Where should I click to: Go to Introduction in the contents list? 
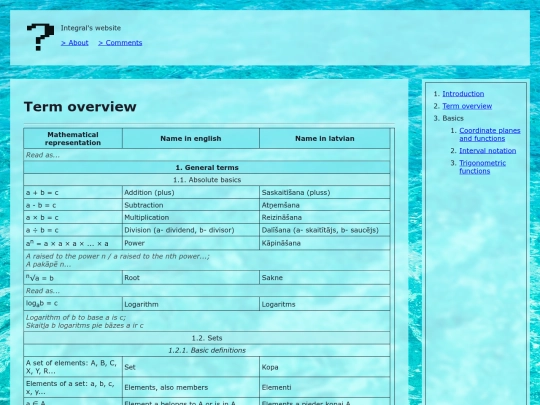click(463, 94)
